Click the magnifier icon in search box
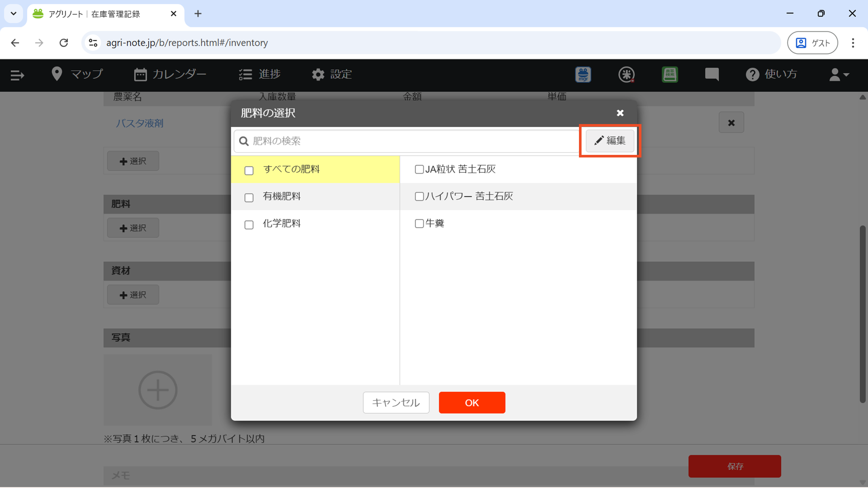Viewport: 868px width, 488px height. (x=244, y=141)
